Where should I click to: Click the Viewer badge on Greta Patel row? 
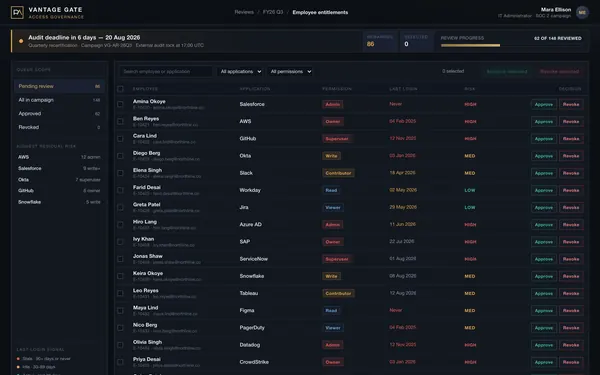pos(333,208)
